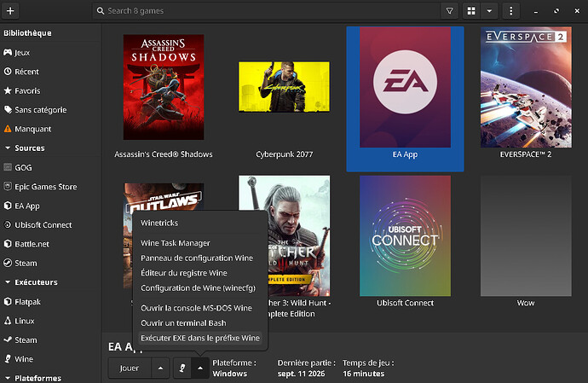The image size is (588, 383).
Task: Open the three-dot main menu
Action: tap(510, 11)
